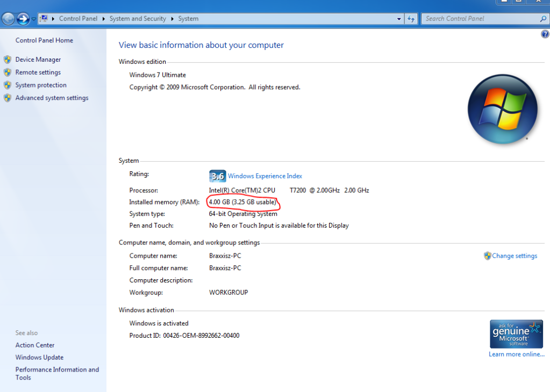Click the 3.6 rating badge icon

pyautogui.click(x=218, y=176)
